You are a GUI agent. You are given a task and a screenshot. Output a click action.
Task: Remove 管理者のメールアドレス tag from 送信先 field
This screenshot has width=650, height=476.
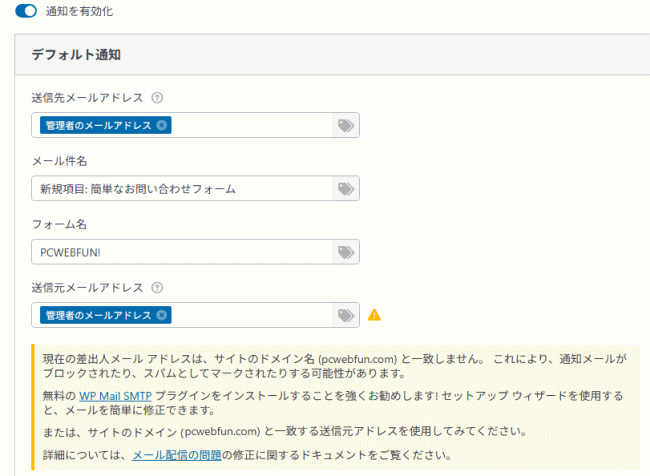tap(162, 125)
